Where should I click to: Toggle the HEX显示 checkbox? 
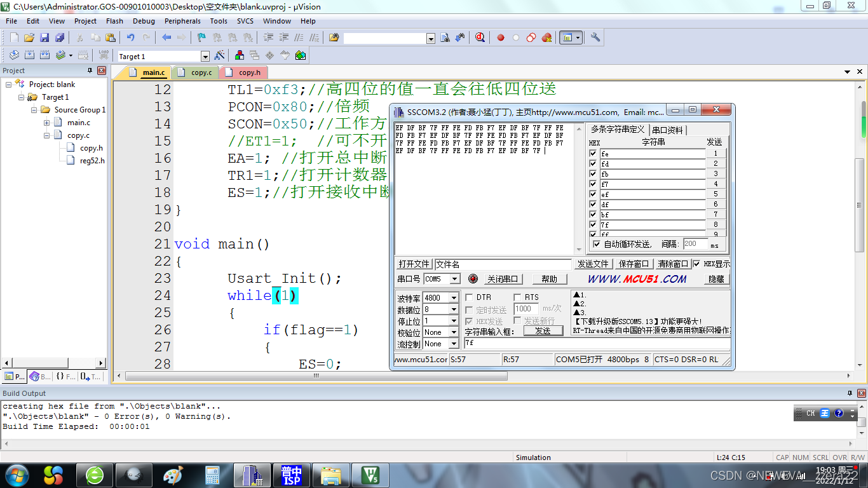[x=696, y=264]
